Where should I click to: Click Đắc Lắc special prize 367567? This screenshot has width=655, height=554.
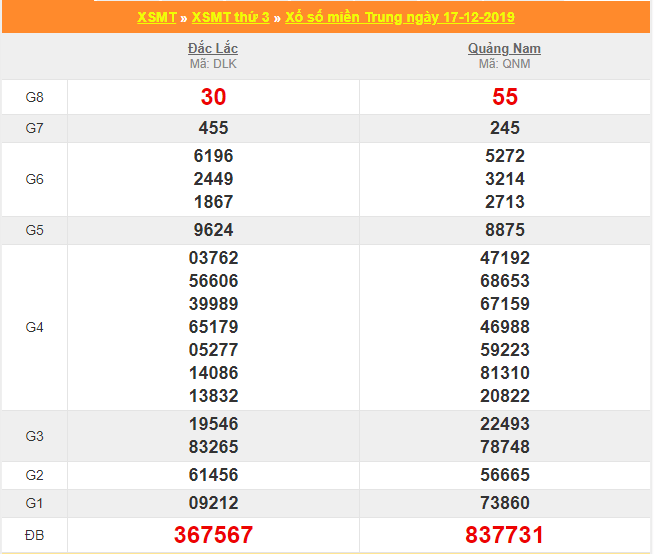[x=213, y=535]
